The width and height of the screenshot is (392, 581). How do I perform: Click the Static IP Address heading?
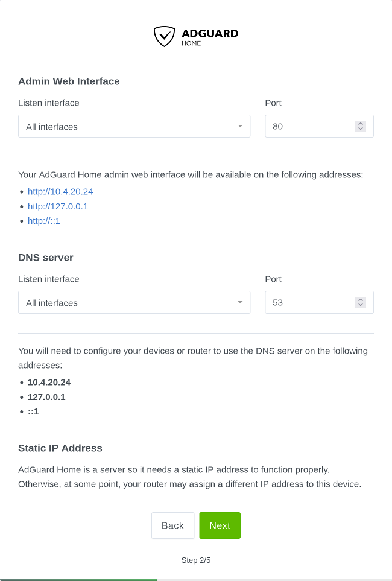60,448
